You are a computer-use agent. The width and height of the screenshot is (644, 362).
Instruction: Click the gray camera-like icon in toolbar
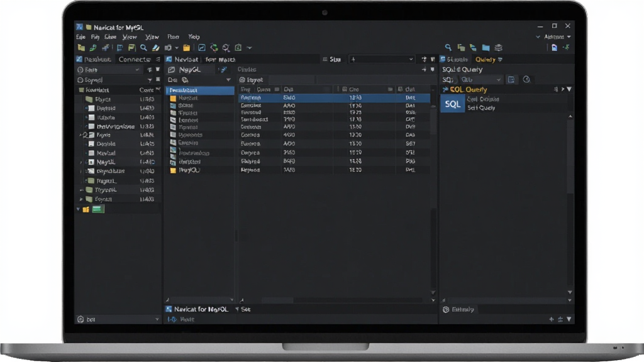pos(168,48)
